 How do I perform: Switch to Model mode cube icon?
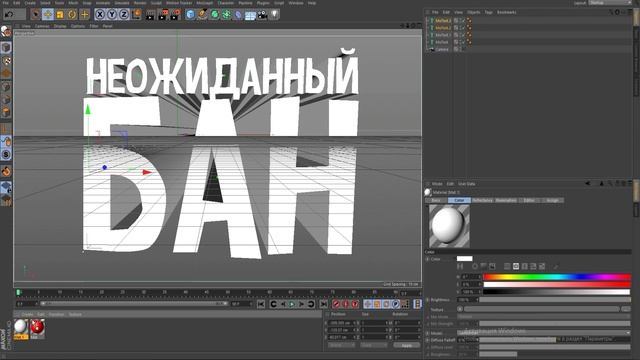(x=6, y=48)
